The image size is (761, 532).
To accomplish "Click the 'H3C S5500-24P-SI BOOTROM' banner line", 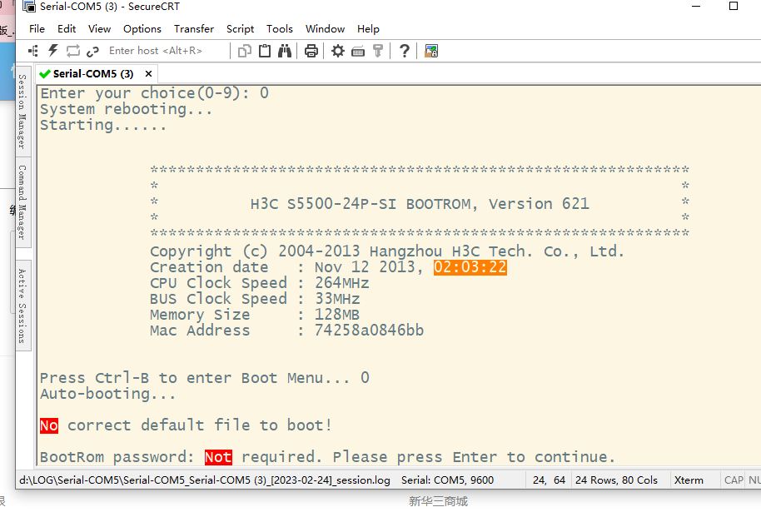I will click(x=420, y=204).
